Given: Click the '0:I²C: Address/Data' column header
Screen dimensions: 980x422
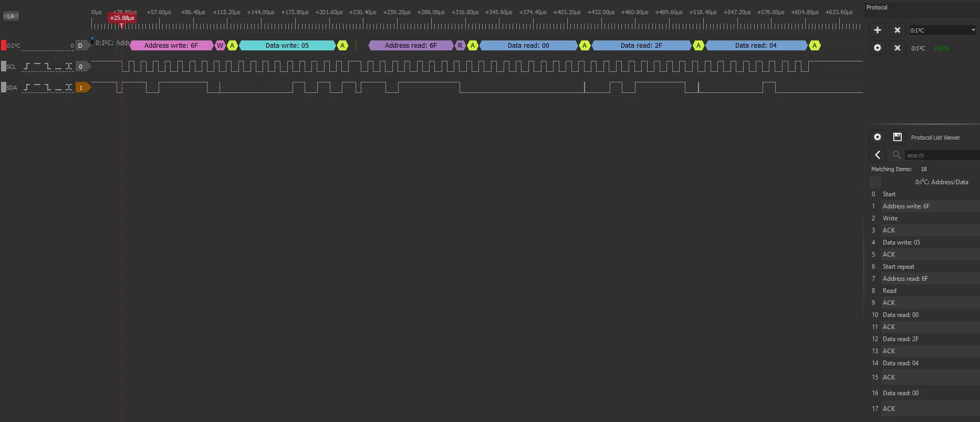Looking at the screenshot, I should tap(942, 182).
